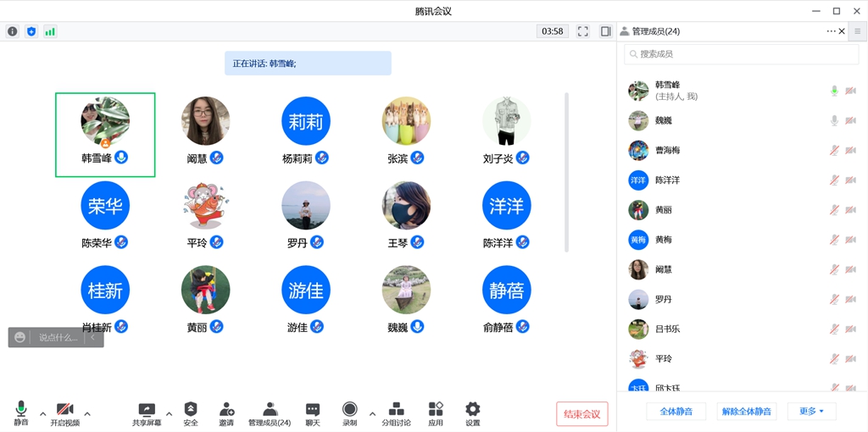Mute the microphone (静音)
Image resolution: width=868 pixels, height=432 pixels.
point(21,412)
